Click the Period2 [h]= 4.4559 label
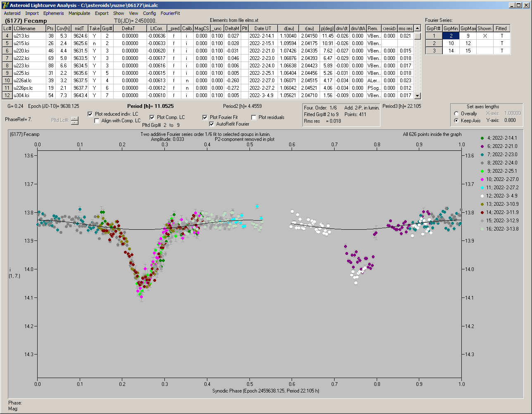The width and height of the screenshot is (532, 414). (242, 106)
